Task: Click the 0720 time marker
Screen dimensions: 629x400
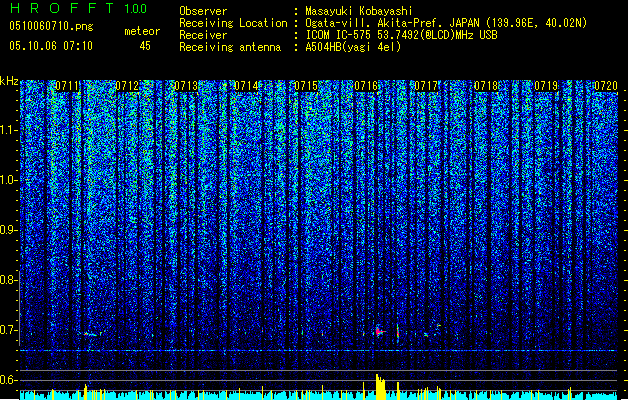Action: click(x=606, y=86)
